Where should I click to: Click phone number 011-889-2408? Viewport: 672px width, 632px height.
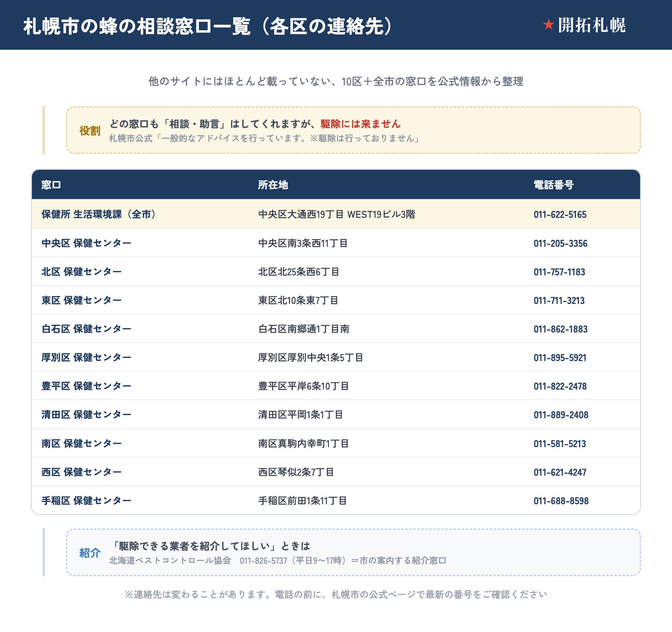tap(561, 414)
